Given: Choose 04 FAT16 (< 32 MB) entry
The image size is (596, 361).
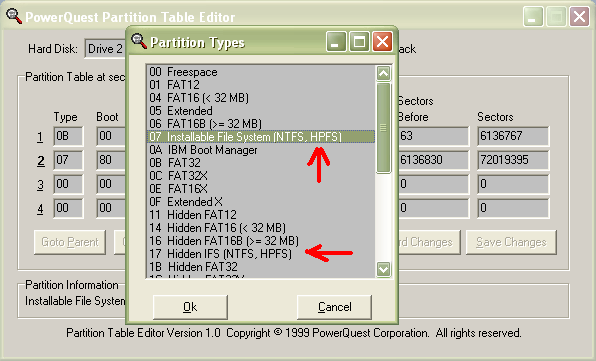Looking at the screenshot, I should point(260,98).
